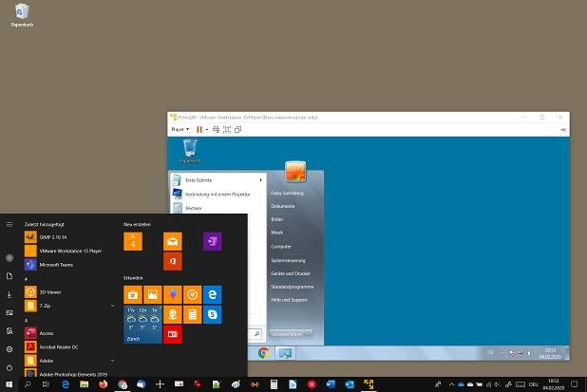Viewport: 587px width, 392px height.
Task: Open Dokumente in Windows 7 start menu
Action: [x=283, y=206]
